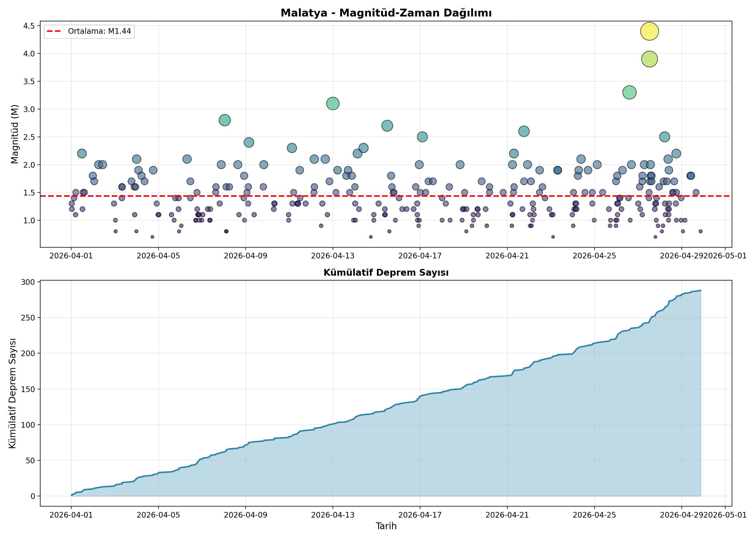Click the 2026-04-17 tick on top chart
The image size is (756, 540).
click(420, 256)
